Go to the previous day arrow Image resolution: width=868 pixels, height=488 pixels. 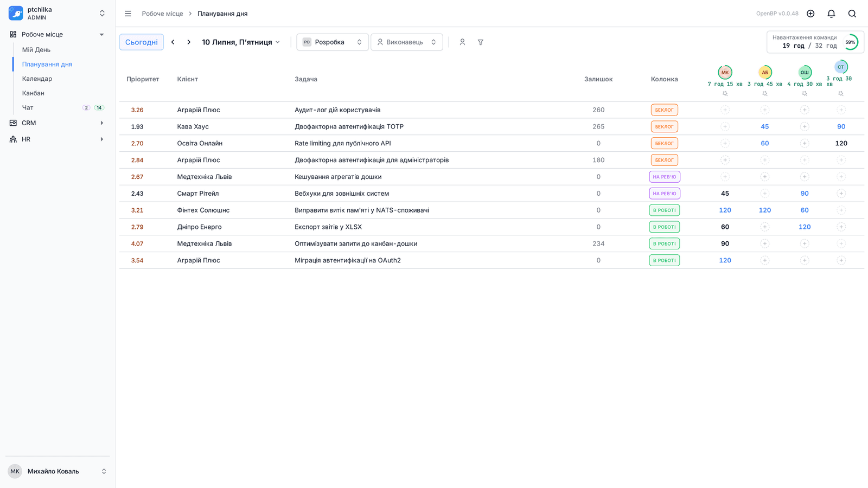pyautogui.click(x=173, y=42)
